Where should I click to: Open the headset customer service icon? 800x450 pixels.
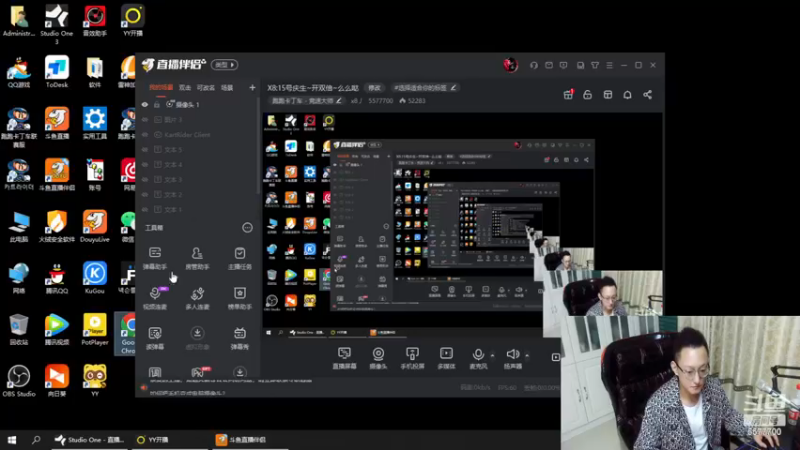coord(534,65)
